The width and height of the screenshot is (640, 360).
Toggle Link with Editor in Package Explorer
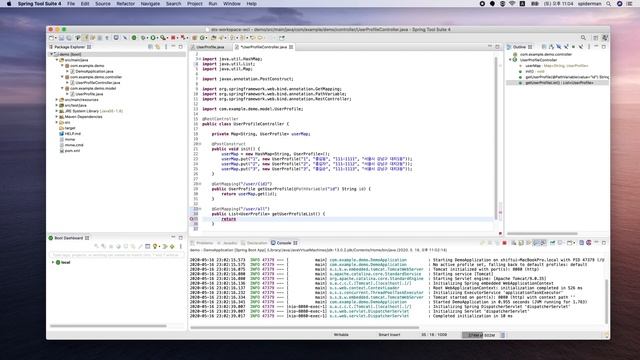point(158,47)
